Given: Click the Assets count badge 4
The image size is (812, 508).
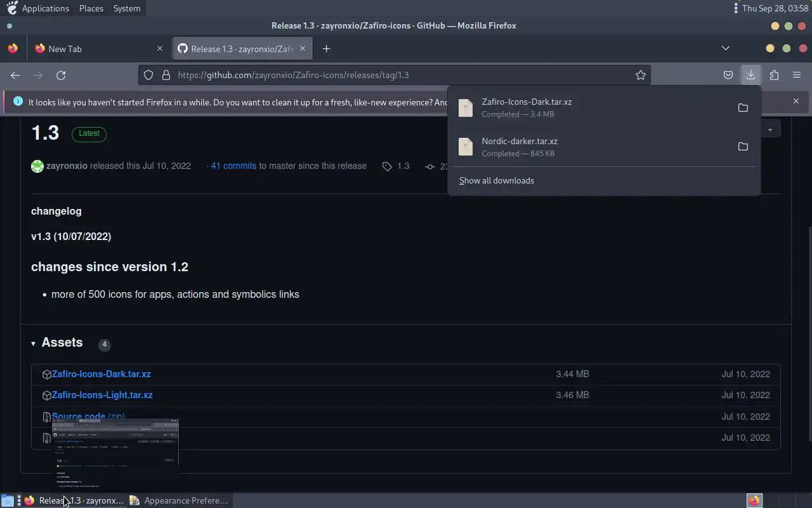Looking at the screenshot, I should click(x=105, y=344).
